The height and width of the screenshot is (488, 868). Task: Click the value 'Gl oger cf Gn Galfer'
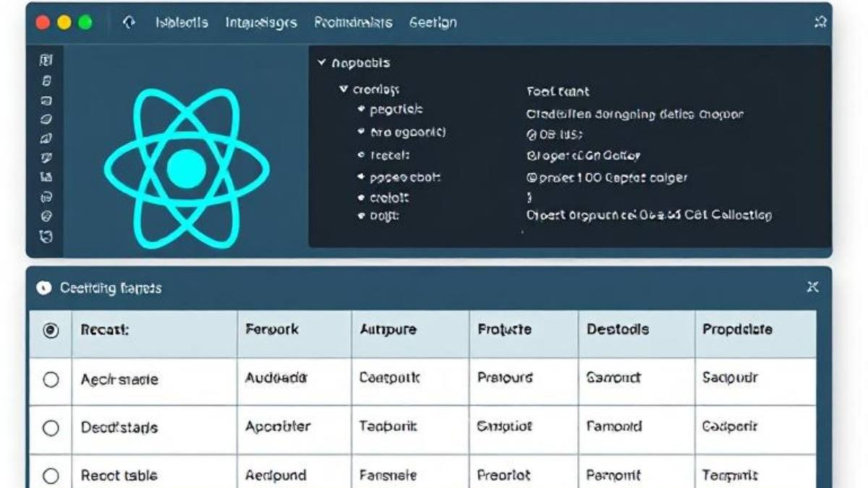pos(583,155)
